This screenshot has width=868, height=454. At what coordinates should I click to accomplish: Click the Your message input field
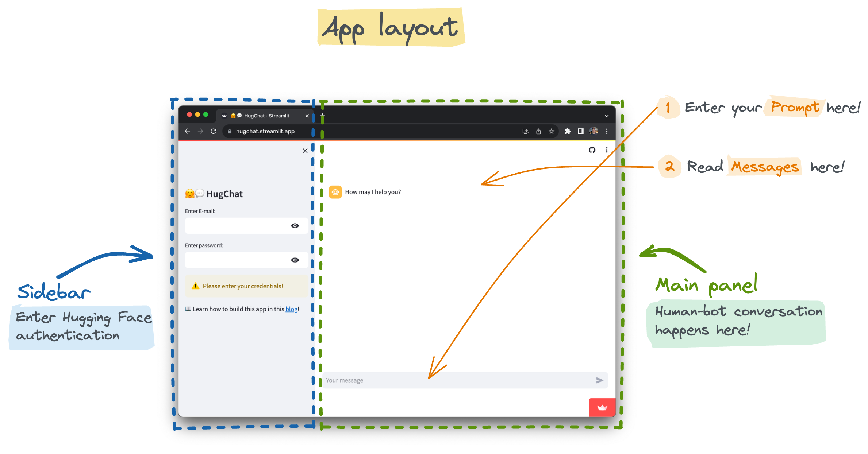click(x=456, y=380)
